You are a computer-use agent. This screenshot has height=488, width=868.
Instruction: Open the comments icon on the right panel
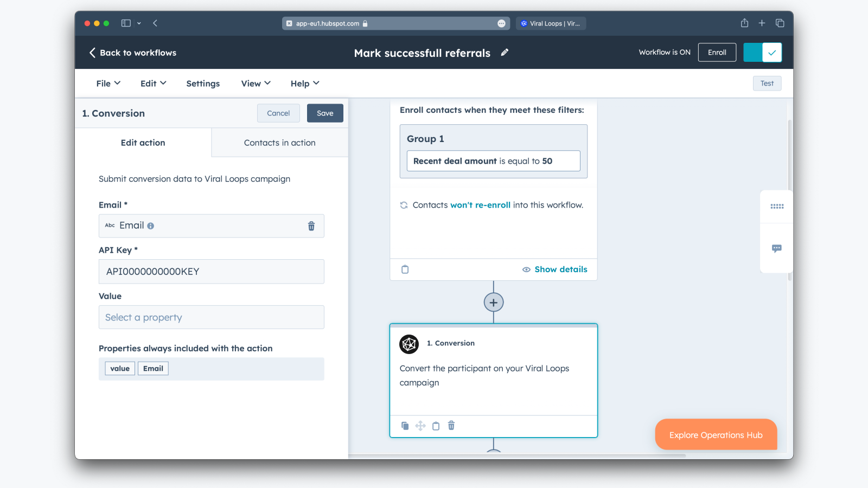(x=776, y=248)
